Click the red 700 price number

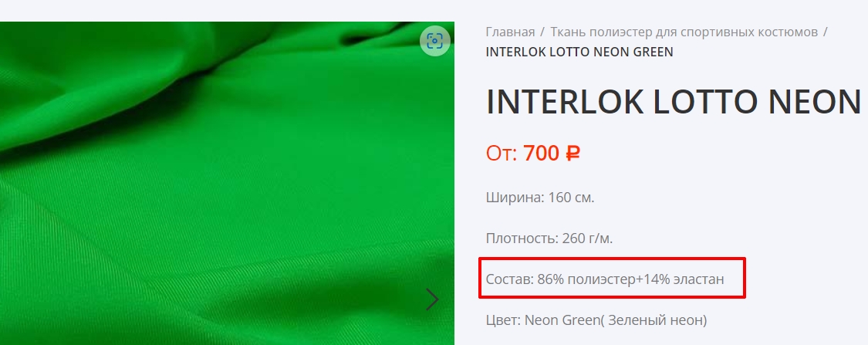click(542, 153)
